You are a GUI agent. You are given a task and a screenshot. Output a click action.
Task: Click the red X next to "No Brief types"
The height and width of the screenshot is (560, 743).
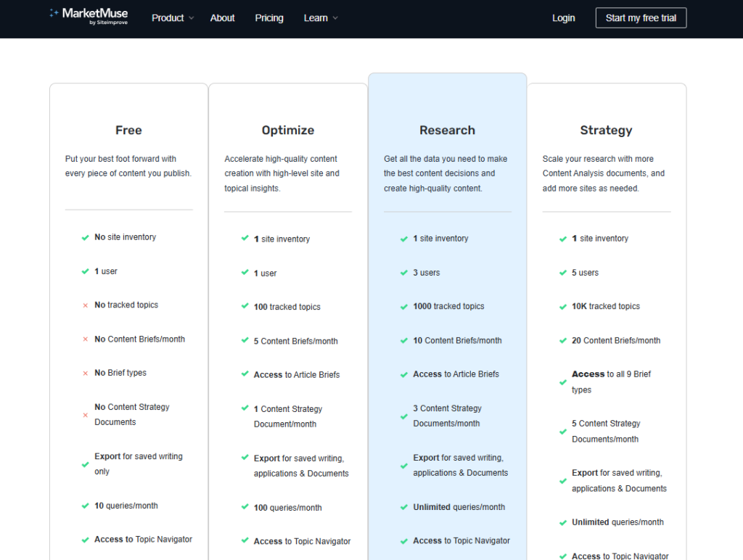(x=84, y=373)
